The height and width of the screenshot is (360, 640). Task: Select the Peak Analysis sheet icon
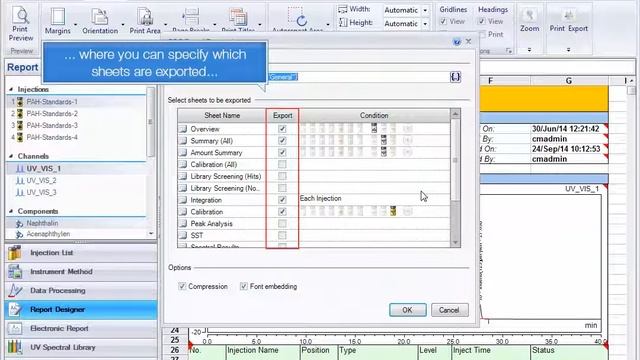coord(183,224)
